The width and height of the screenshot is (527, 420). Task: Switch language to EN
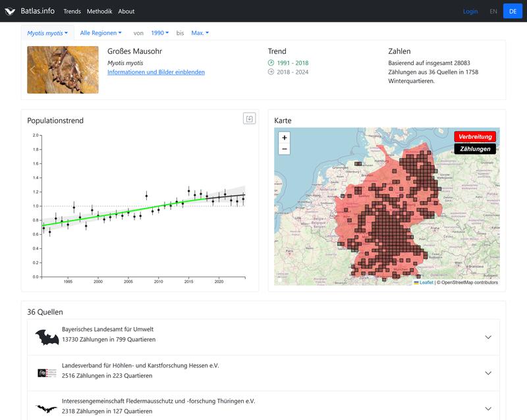click(493, 11)
